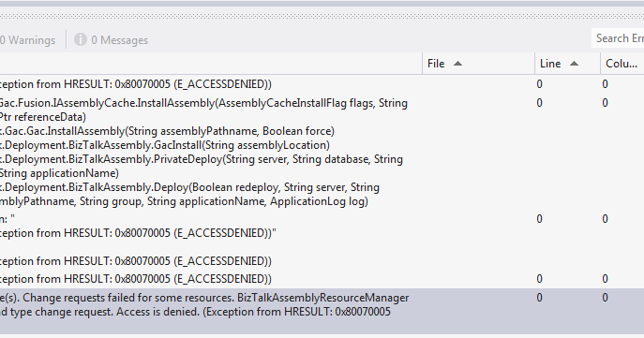Viewport: 644px width, 338px height.
Task: Sort by the File column header
Action: click(x=478, y=64)
